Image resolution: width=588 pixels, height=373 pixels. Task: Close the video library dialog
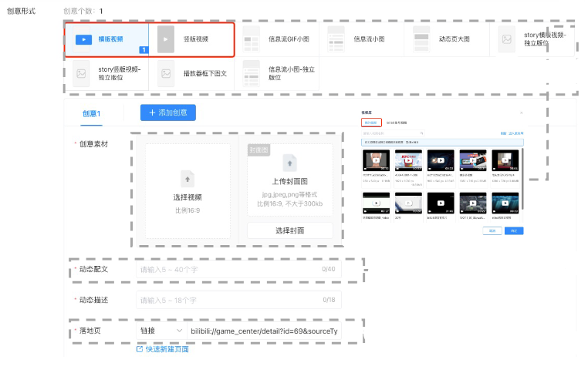click(521, 113)
